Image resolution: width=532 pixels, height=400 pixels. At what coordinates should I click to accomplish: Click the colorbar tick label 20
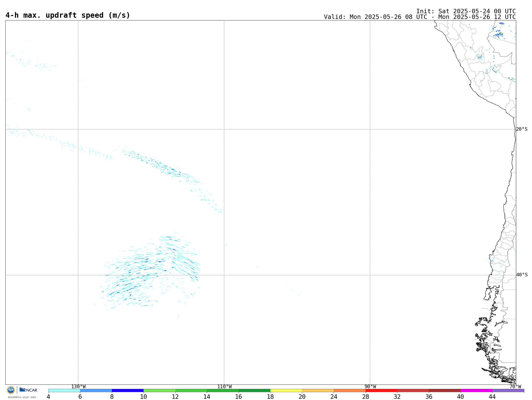pos(302,397)
